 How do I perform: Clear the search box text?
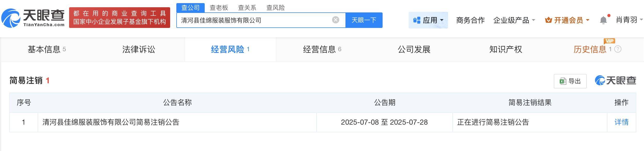tap(335, 20)
